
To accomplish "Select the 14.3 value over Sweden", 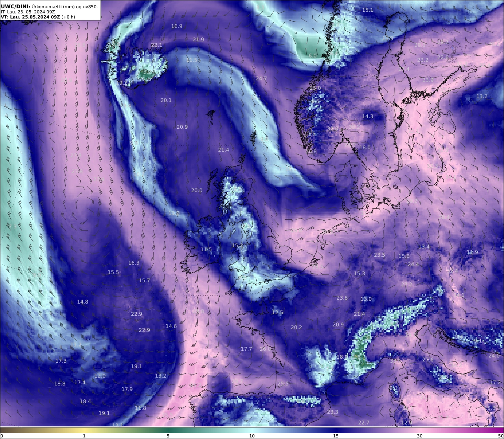I will [368, 116].
